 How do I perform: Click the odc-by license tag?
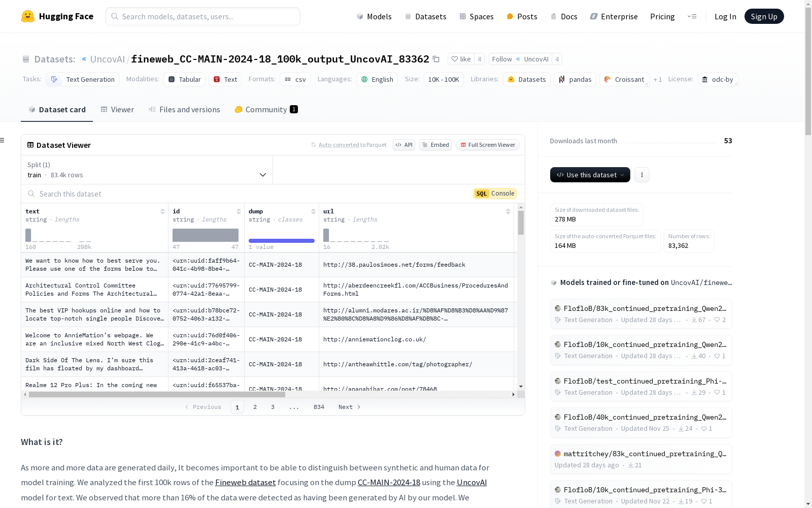pos(718,79)
